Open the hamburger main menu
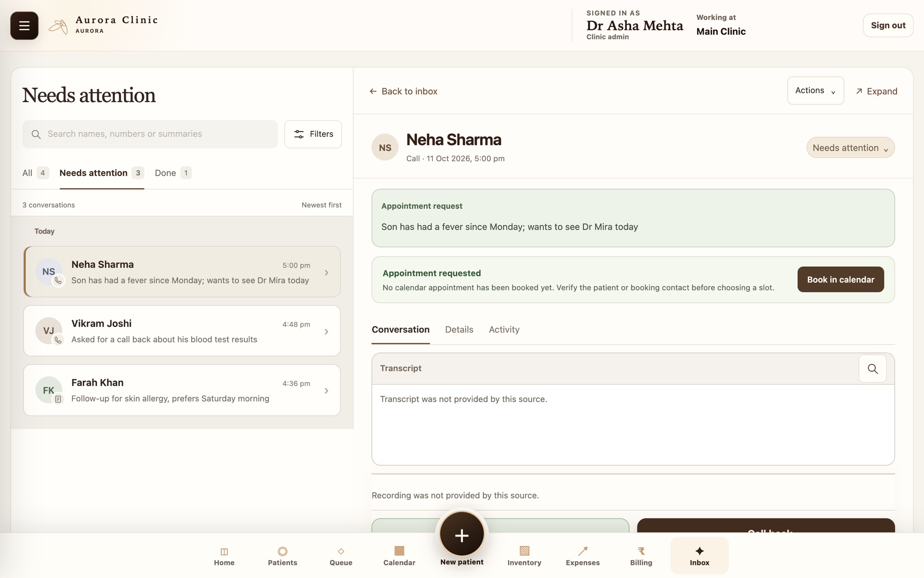 24,25
